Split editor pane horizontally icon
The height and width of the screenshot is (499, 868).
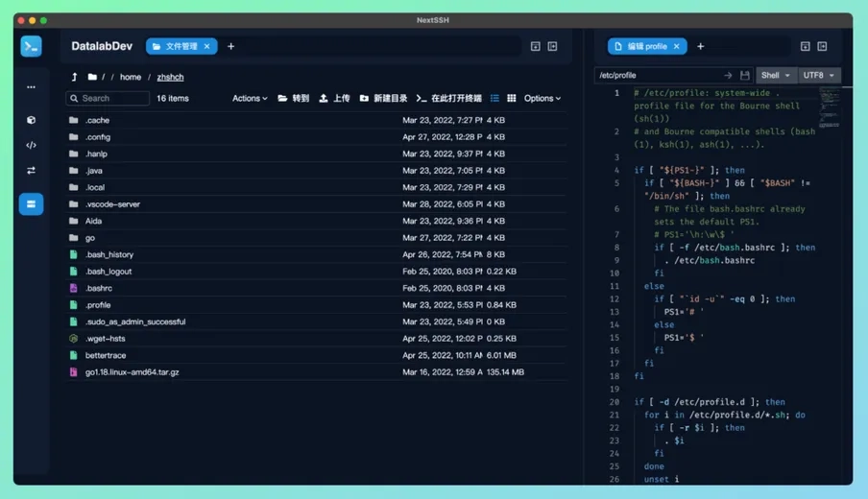coord(806,46)
